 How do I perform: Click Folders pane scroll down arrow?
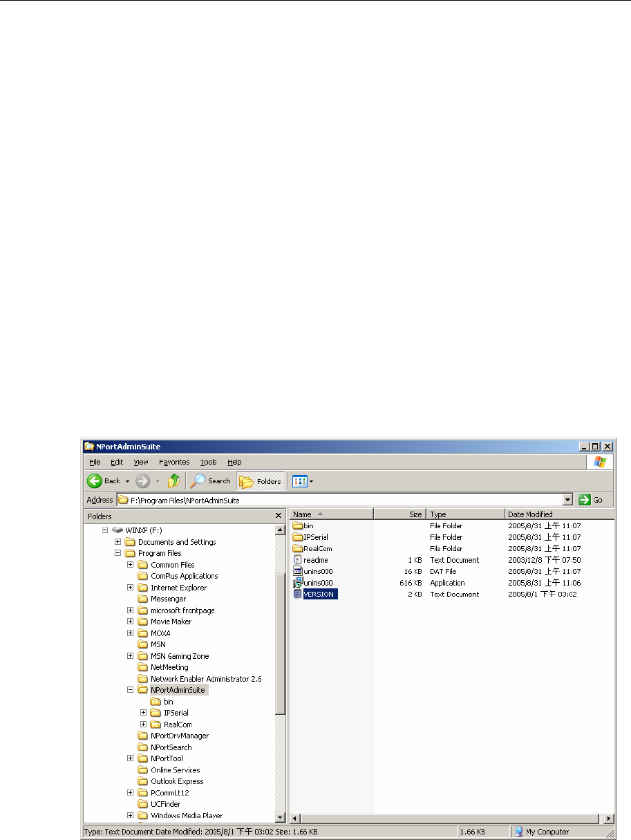[x=280, y=818]
